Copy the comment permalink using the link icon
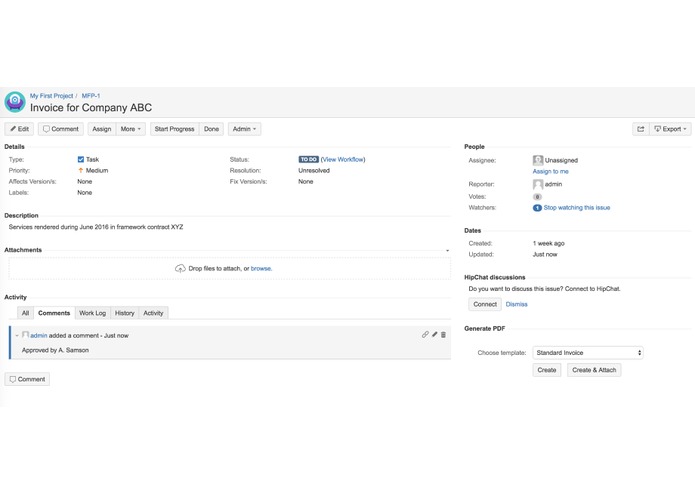695x494 pixels. point(425,335)
